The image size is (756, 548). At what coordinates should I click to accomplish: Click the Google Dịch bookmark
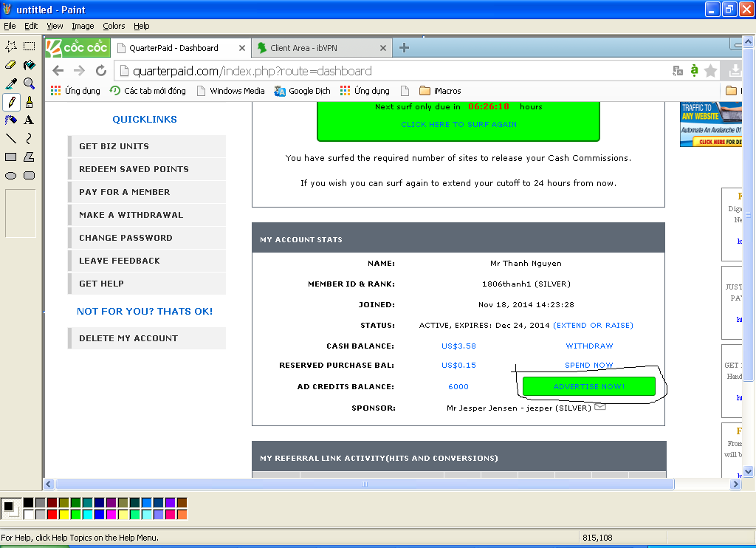[302, 91]
